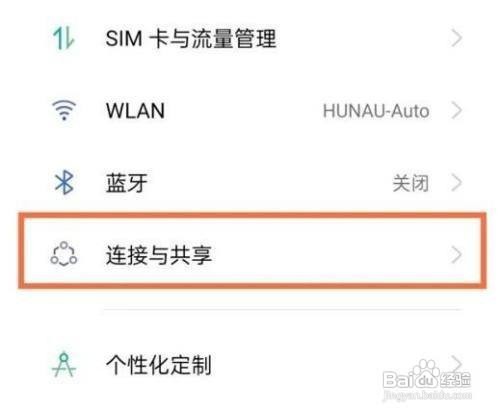500x413 pixels.
Task: Select the highlighted 连接与共享 entry
Action: (252, 250)
